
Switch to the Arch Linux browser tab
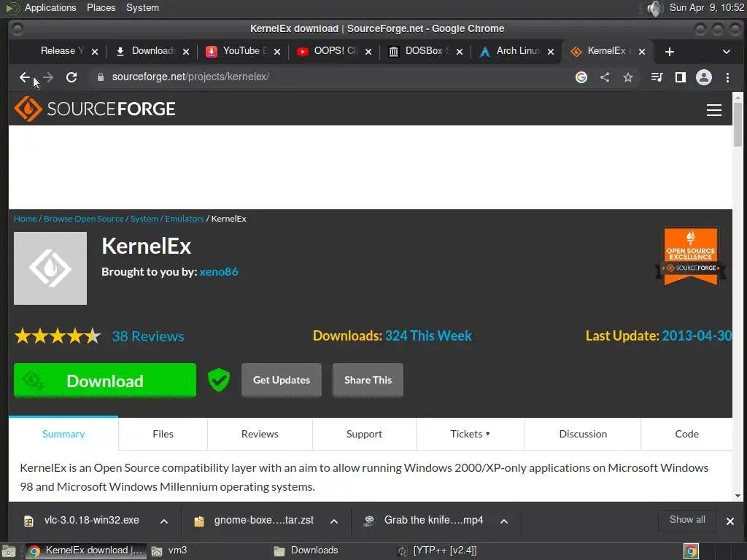pos(517,51)
